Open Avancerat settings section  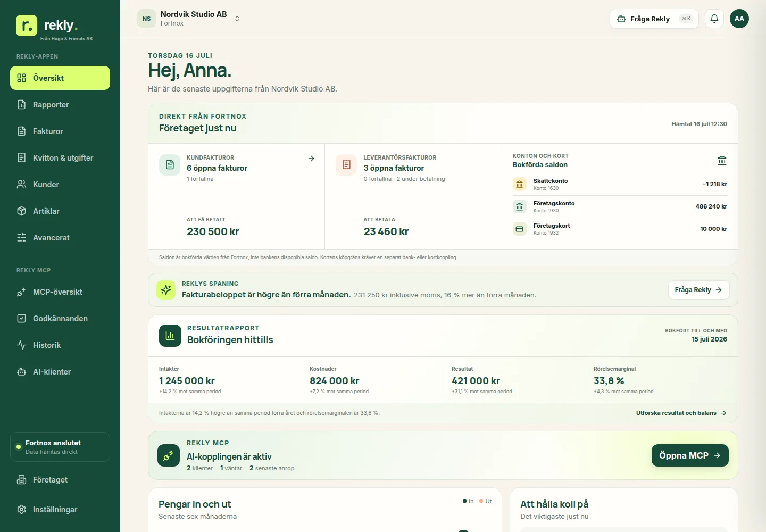pos(60,238)
